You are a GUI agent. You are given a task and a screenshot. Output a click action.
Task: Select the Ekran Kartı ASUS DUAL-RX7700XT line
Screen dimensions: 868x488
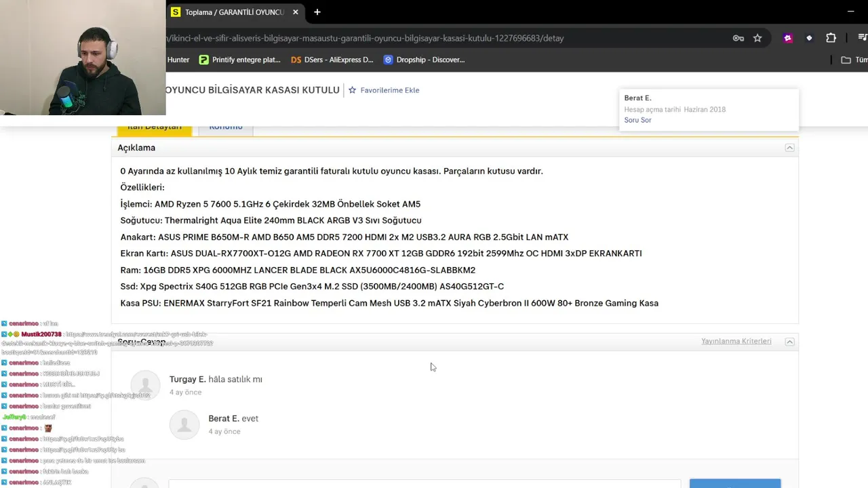(381, 253)
